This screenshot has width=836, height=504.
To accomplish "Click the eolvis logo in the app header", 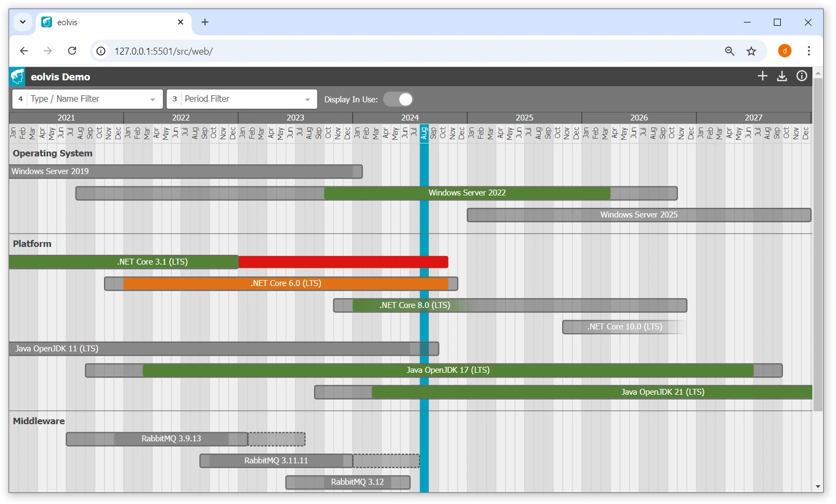I will (18, 77).
